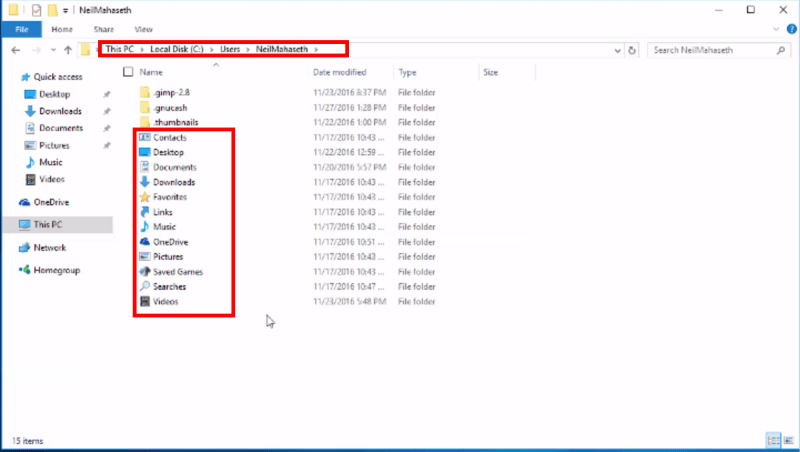Go back with the Back arrow
The image size is (800, 452).
[x=16, y=50]
